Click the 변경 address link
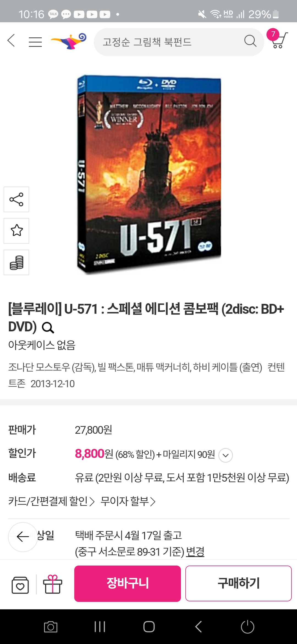 [195, 552]
